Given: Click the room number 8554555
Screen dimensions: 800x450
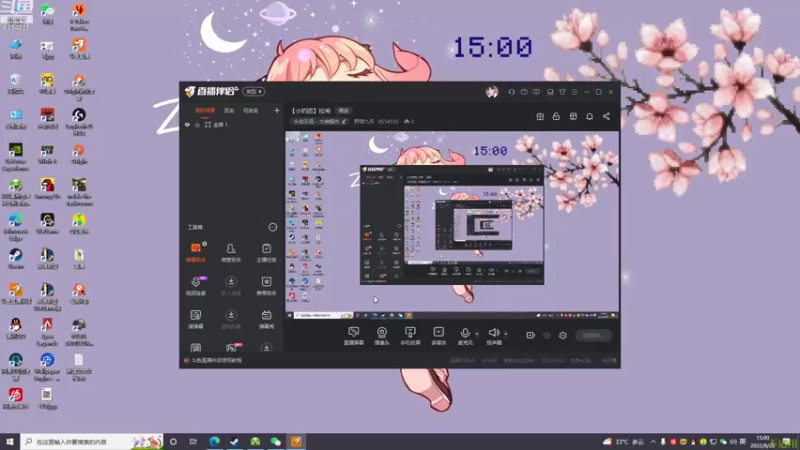Looking at the screenshot, I should [x=388, y=122].
